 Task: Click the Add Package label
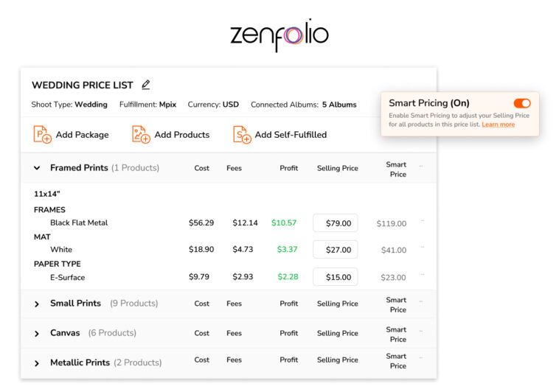(82, 135)
